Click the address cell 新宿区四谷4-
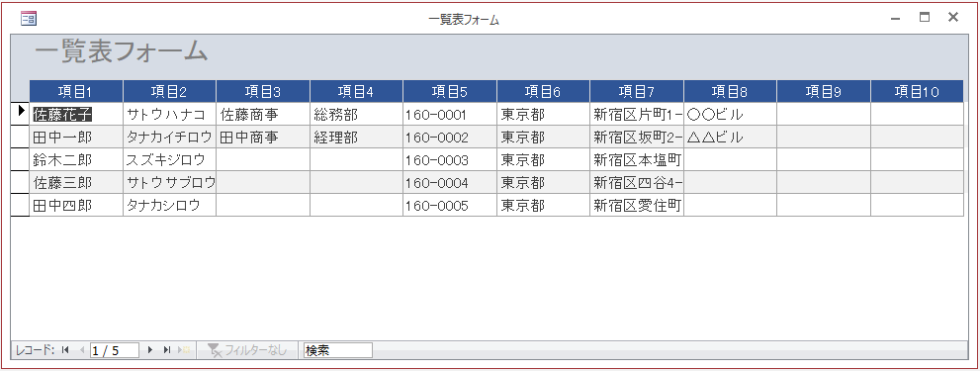This screenshot has height=371, width=980. (636, 182)
